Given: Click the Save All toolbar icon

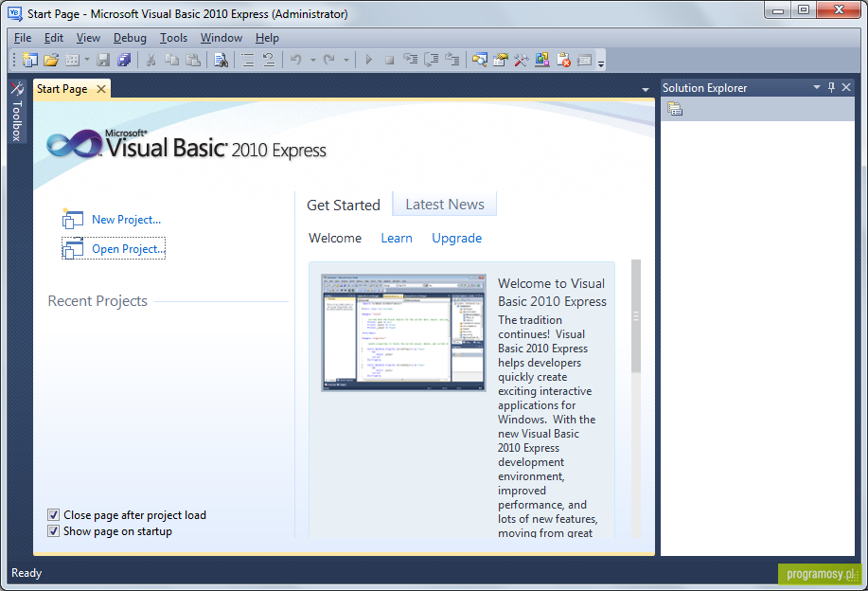Looking at the screenshot, I should [124, 60].
